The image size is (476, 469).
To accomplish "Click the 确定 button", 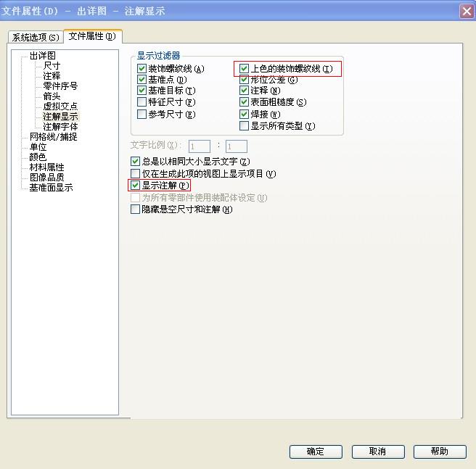I will tap(316, 452).
